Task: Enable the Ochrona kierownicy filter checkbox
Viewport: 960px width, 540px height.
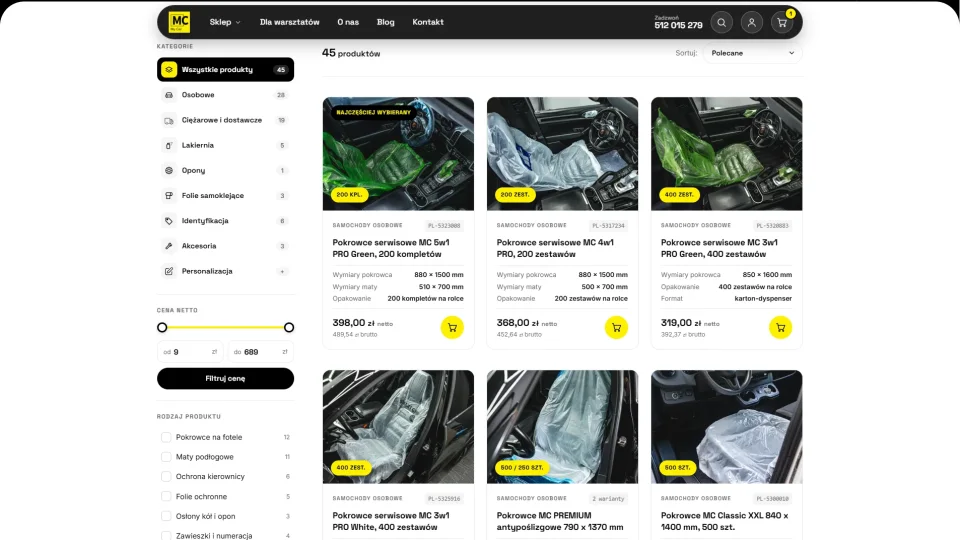Action: (x=166, y=476)
